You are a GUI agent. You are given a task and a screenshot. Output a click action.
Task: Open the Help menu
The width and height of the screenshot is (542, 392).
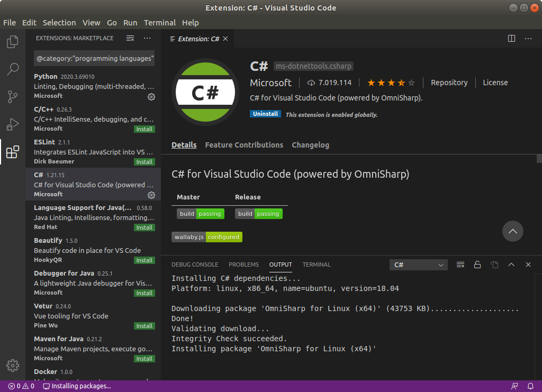(x=191, y=23)
